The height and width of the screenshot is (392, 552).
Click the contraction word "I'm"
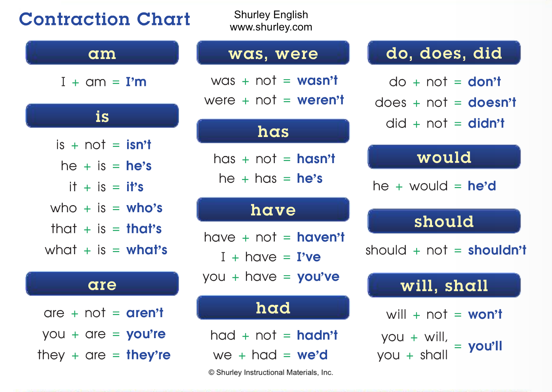pos(136,82)
